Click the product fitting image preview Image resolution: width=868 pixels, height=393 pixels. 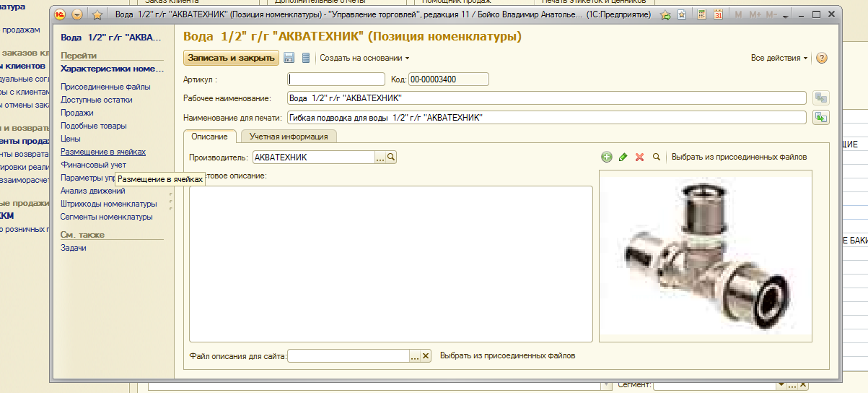pos(705,256)
